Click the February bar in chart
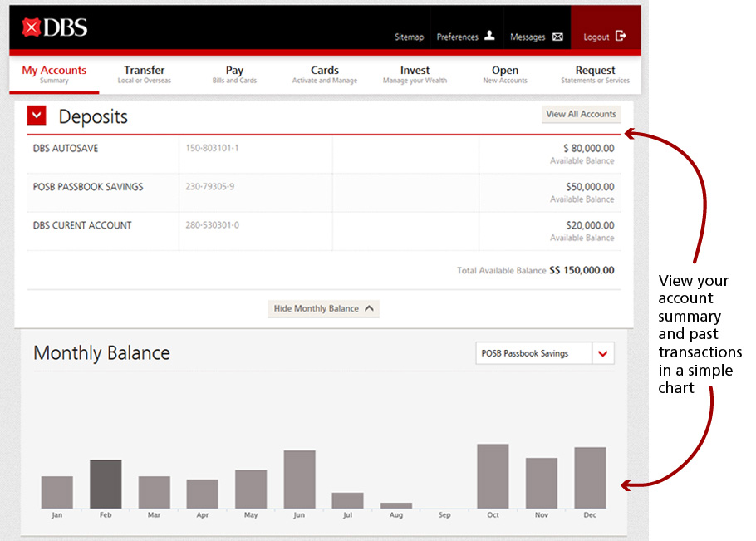This screenshot has width=756, height=541. pos(106,484)
